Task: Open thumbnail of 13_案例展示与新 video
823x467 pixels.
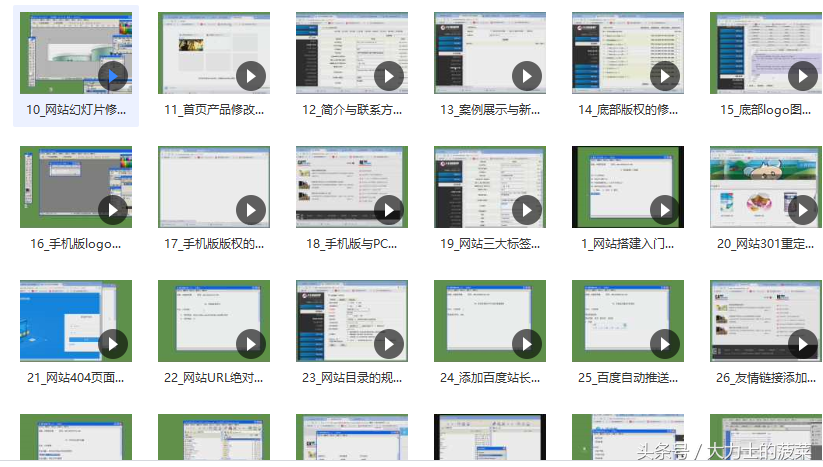Action: point(490,53)
